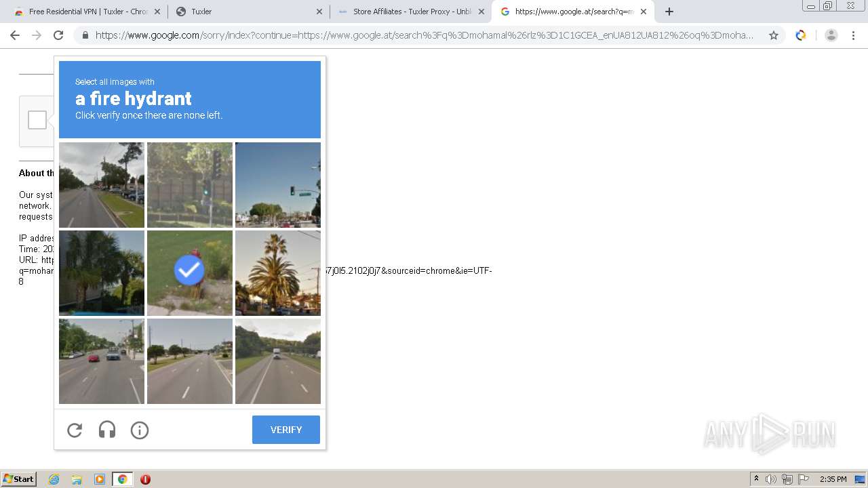Select tile with road and grassy median
Viewport: 868px width, 488px height.
[x=102, y=185]
